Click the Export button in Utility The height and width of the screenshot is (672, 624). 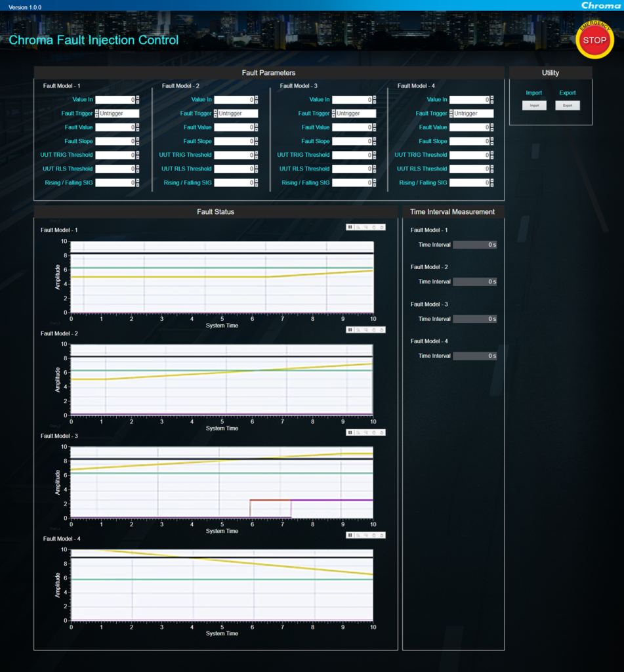(x=568, y=106)
